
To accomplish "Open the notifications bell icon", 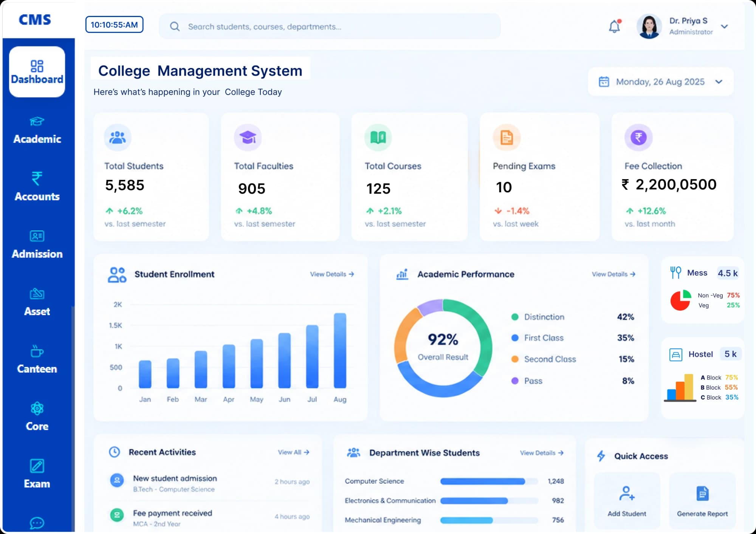I will point(615,26).
